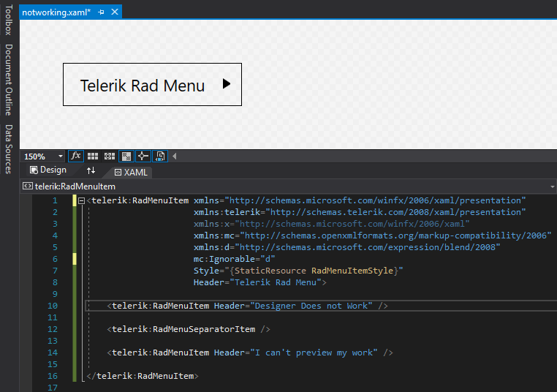Screen dimensions: 557x392
Task: Toggle the artboard checkerboard background
Action: tap(126, 156)
